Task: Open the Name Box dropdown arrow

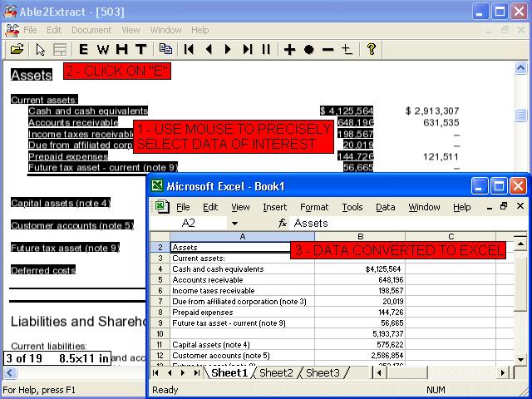Action: click(x=234, y=224)
